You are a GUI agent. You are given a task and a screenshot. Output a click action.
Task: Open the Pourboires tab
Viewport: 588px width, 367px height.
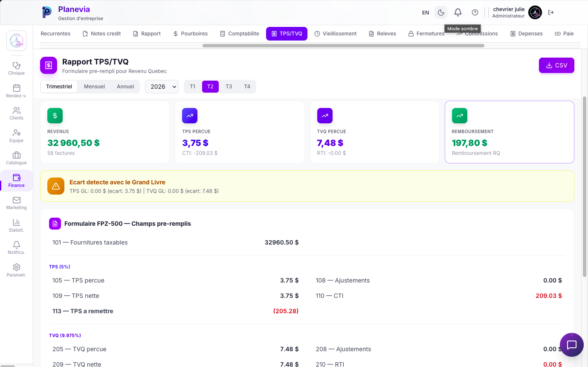click(x=190, y=34)
